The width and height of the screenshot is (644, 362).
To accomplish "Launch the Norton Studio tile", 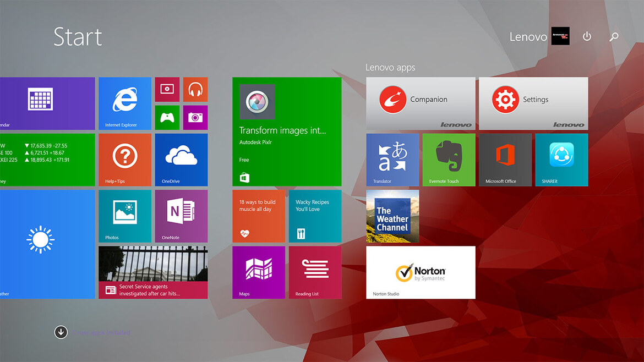I will tap(421, 272).
